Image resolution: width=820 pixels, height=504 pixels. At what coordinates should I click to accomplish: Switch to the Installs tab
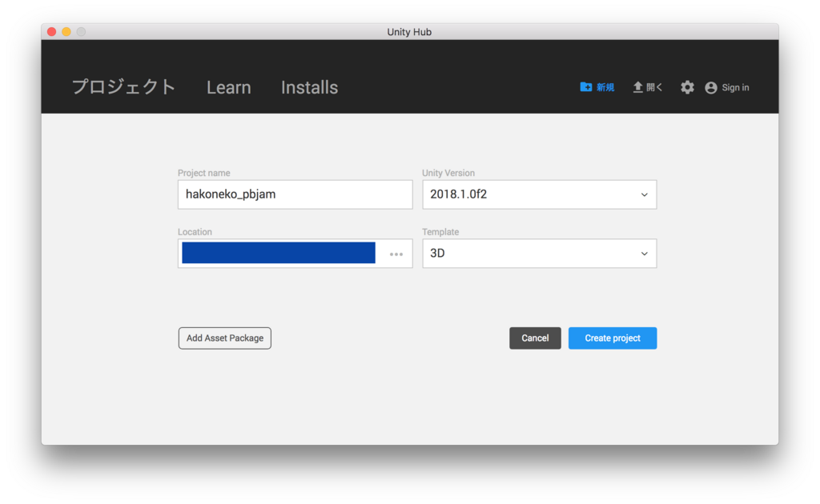coord(310,87)
